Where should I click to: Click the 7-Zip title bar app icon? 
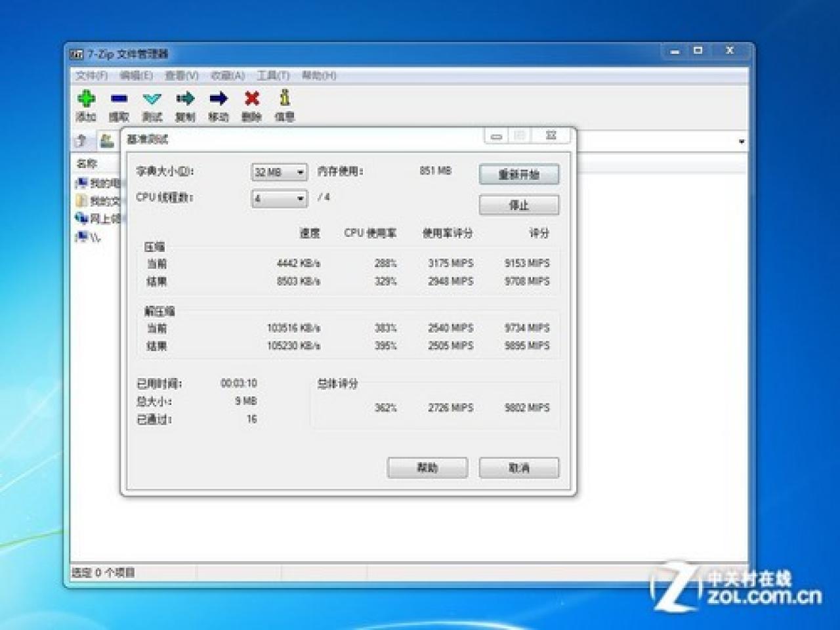point(77,54)
